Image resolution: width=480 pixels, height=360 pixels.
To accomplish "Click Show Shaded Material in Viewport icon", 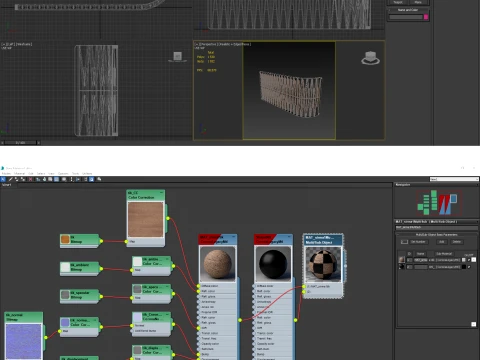I will (50, 179).
